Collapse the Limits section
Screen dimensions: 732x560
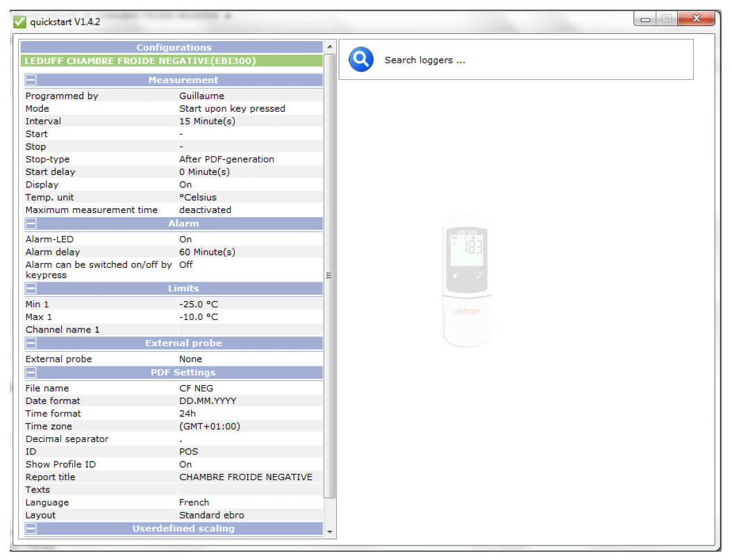pos(31,289)
